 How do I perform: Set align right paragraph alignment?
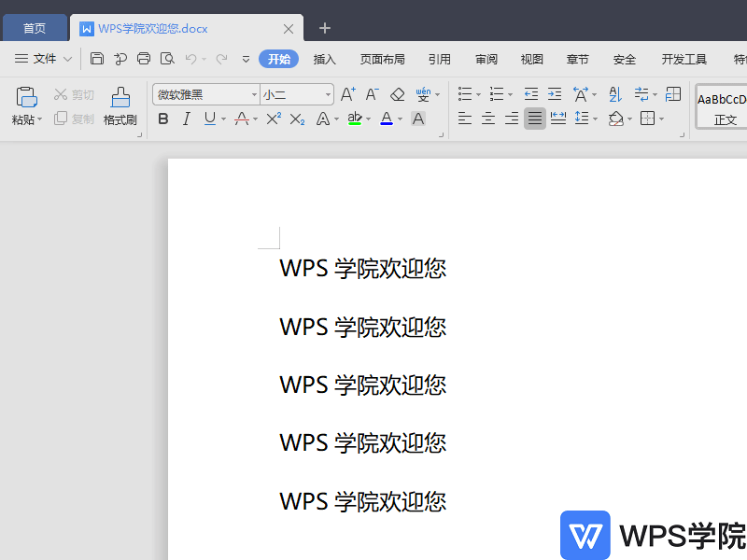click(511, 119)
